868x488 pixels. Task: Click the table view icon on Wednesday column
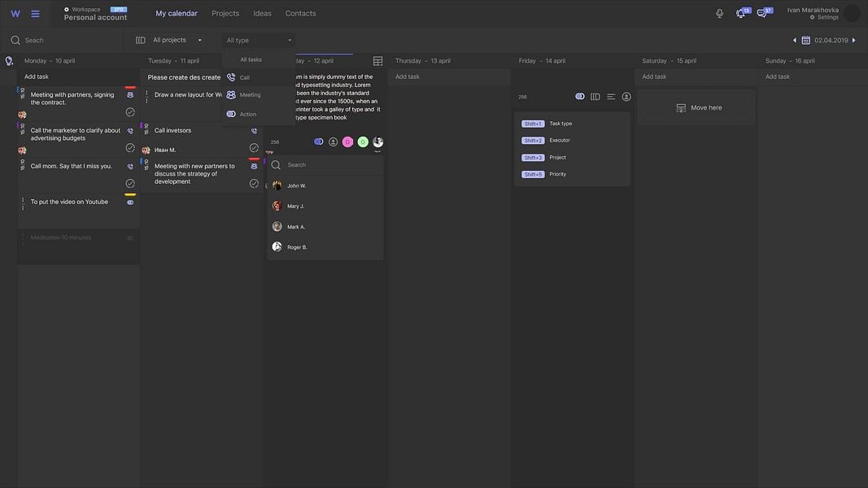377,61
